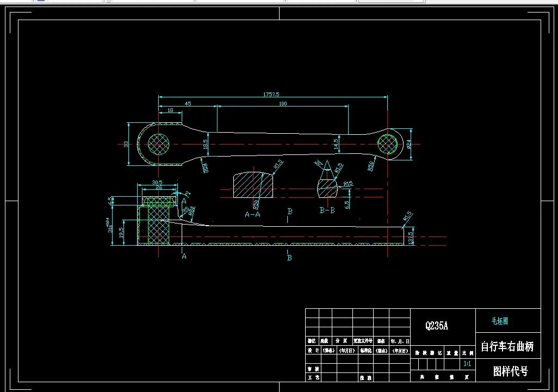The width and height of the screenshot is (558, 392).
Task: Select the 175?.5 overall length dimension
Action: tap(271, 94)
